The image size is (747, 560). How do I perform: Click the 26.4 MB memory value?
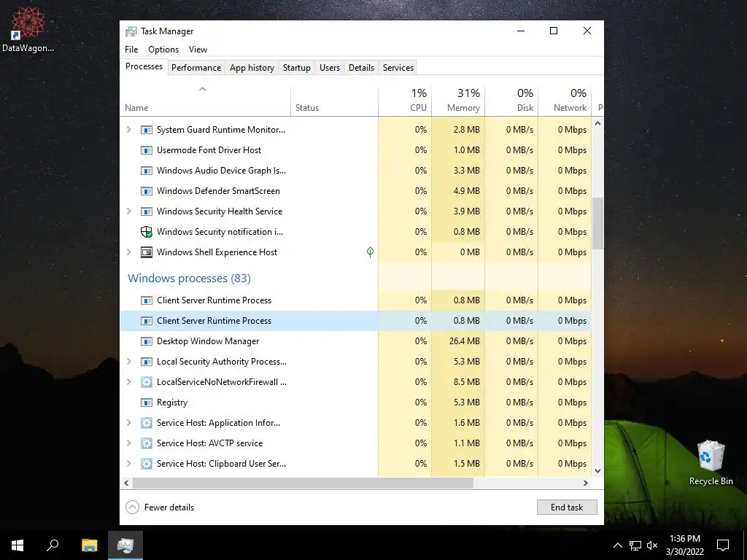tap(465, 341)
